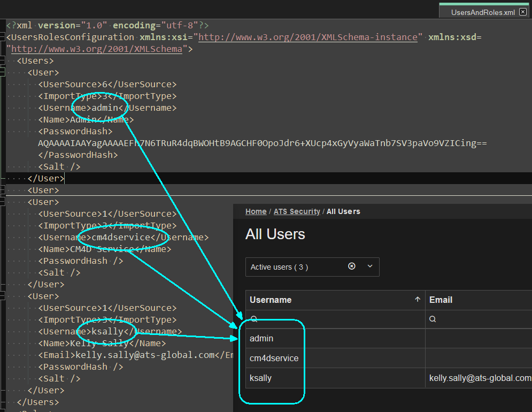The image size is (532, 412).
Task: Collapse the cm4dservice User node
Action: point(3,202)
